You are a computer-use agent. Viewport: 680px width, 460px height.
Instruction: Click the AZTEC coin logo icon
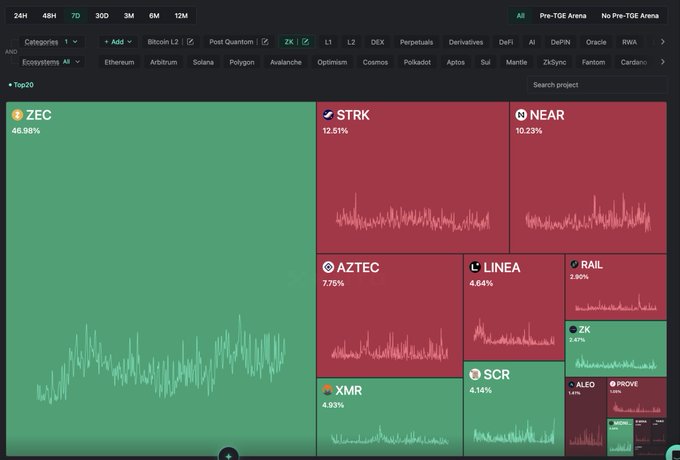point(328,267)
